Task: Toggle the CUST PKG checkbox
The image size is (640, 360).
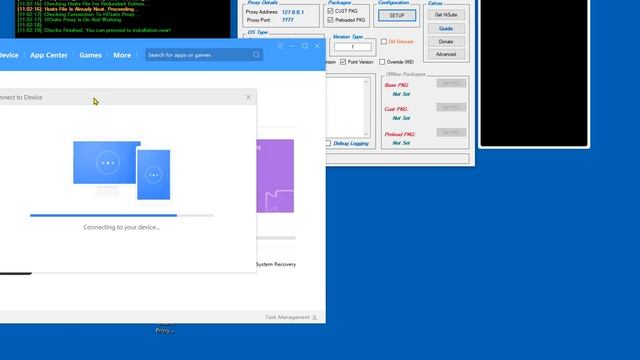Action: (330, 11)
